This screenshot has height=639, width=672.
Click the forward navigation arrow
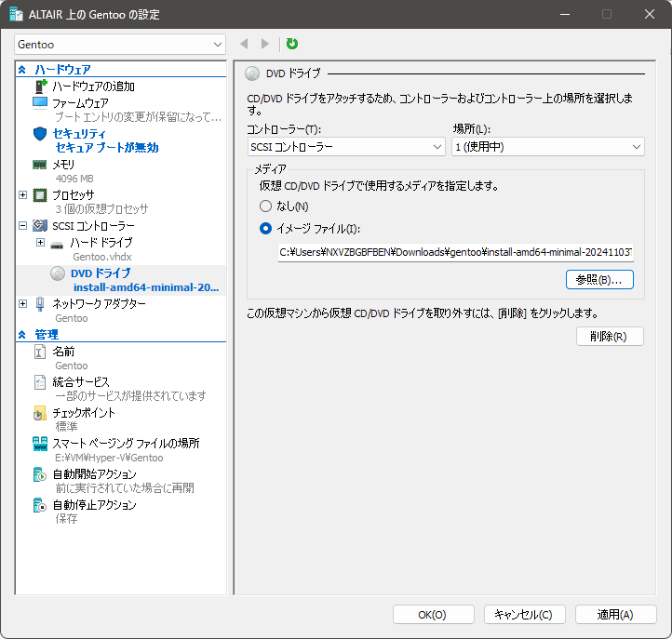tap(265, 44)
